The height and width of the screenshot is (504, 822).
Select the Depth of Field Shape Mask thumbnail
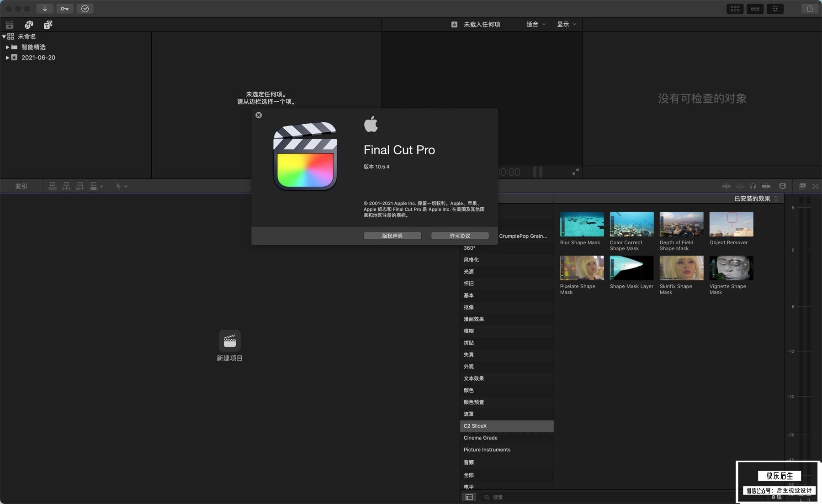(681, 224)
